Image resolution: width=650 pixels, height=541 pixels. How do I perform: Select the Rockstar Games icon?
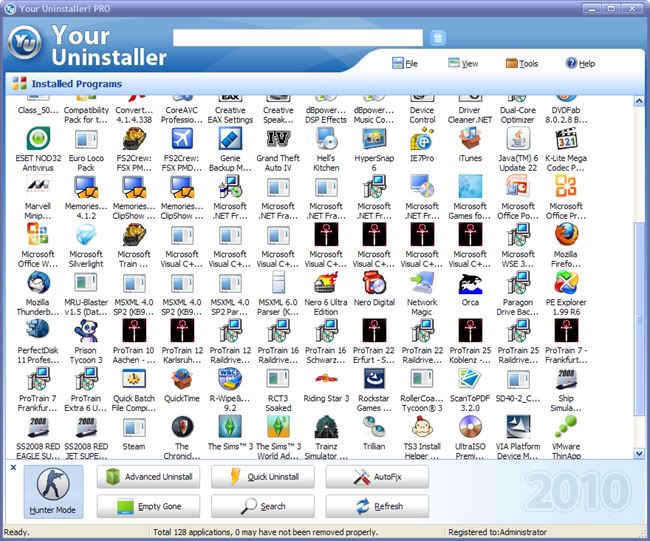[374, 379]
